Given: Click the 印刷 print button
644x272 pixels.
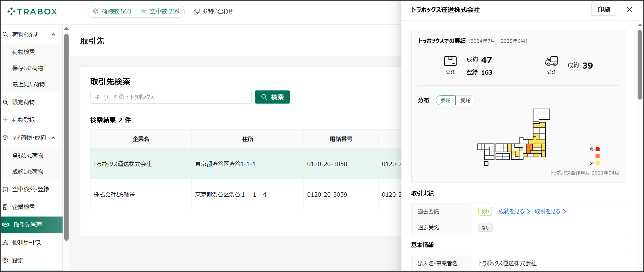Looking at the screenshot, I should click(604, 9).
